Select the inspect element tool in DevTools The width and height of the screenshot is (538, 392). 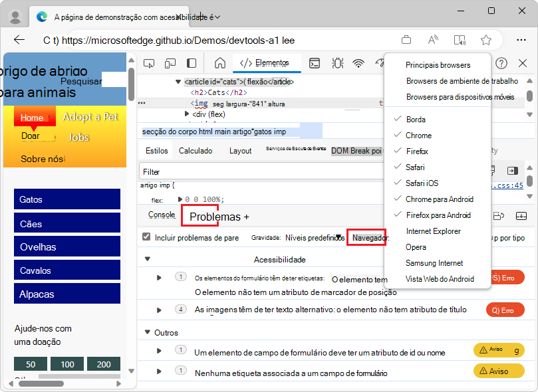click(x=150, y=64)
